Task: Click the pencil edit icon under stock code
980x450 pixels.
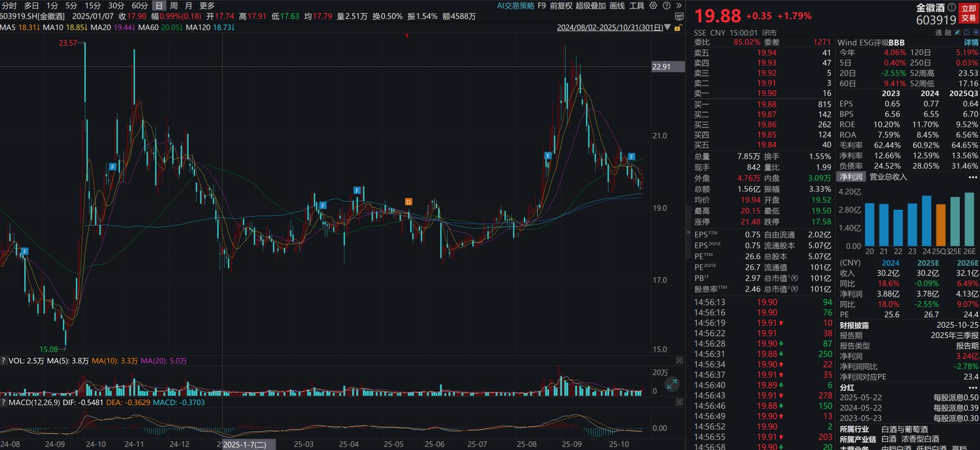Action: point(958,32)
